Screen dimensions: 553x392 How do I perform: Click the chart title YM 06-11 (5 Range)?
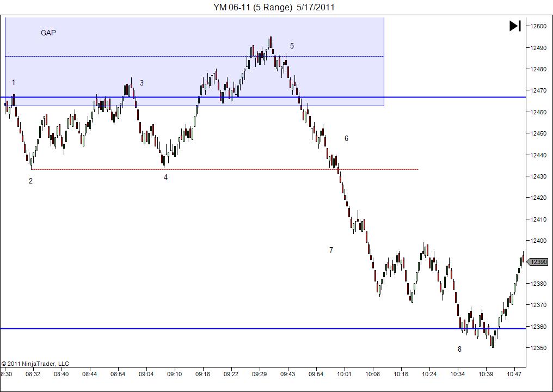[253, 7]
